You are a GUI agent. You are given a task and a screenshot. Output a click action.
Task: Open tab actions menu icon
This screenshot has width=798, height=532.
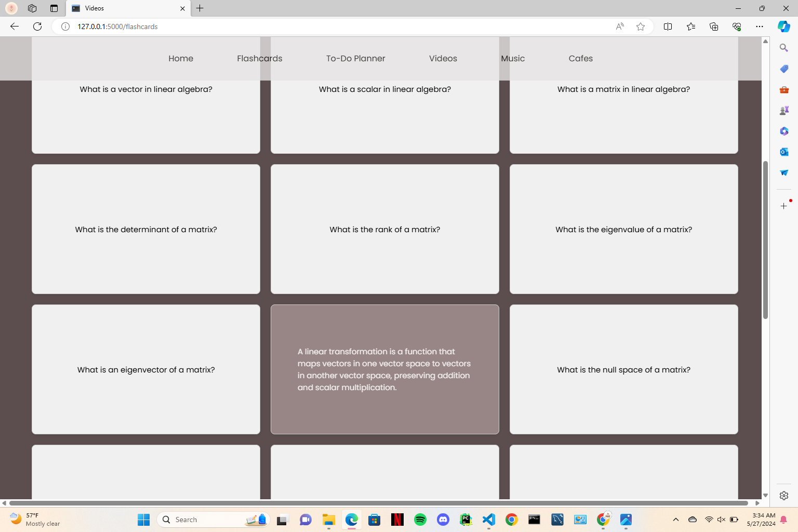54,8
